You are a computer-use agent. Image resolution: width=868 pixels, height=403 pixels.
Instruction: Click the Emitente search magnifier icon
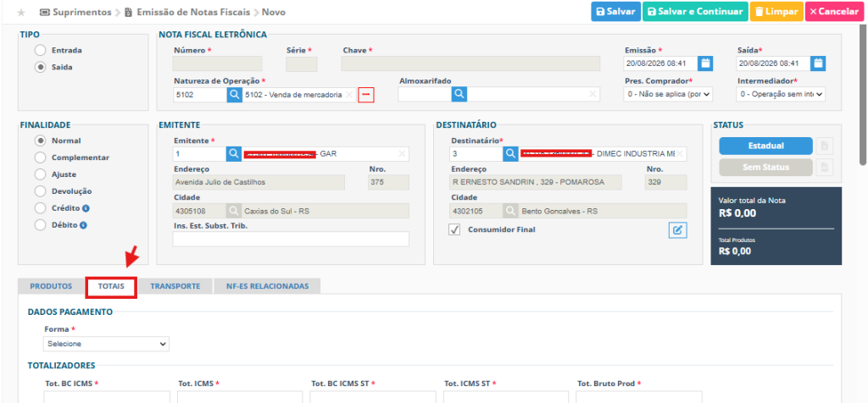(x=234, y=154)
